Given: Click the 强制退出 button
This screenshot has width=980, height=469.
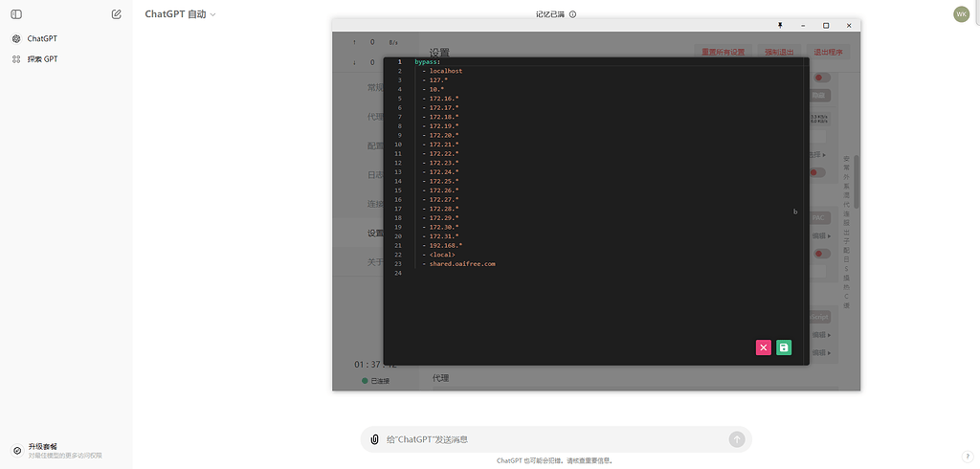Looking at the screenshot, I should tap(779, 52).
